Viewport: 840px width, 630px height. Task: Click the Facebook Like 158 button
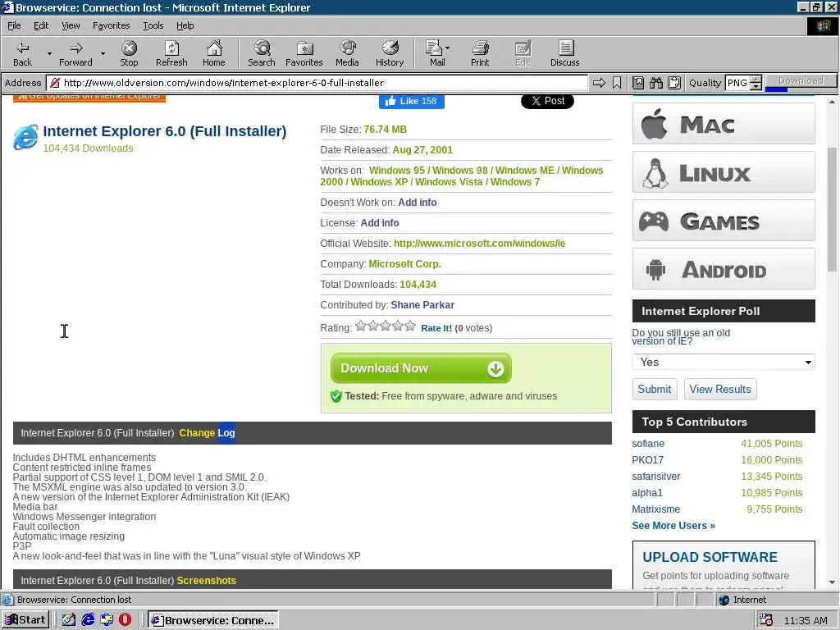pos(412,101)
